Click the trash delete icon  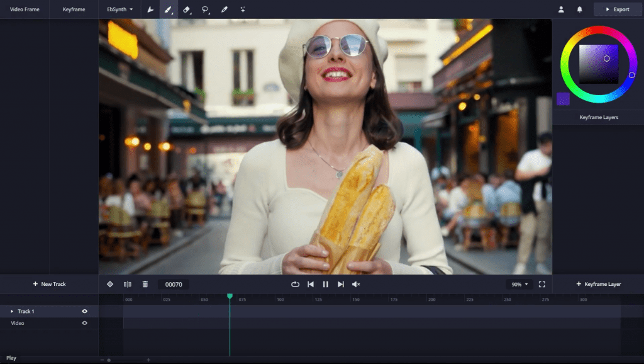pos(145,284)
